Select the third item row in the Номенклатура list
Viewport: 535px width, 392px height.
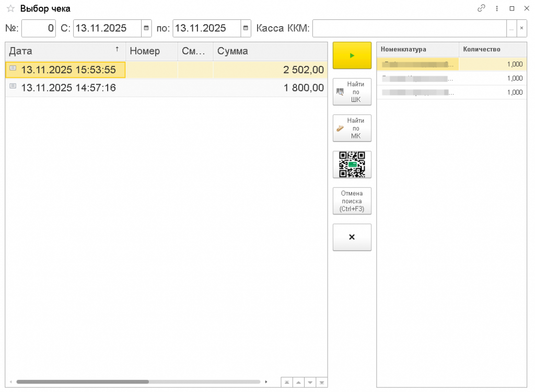(452, 93)
